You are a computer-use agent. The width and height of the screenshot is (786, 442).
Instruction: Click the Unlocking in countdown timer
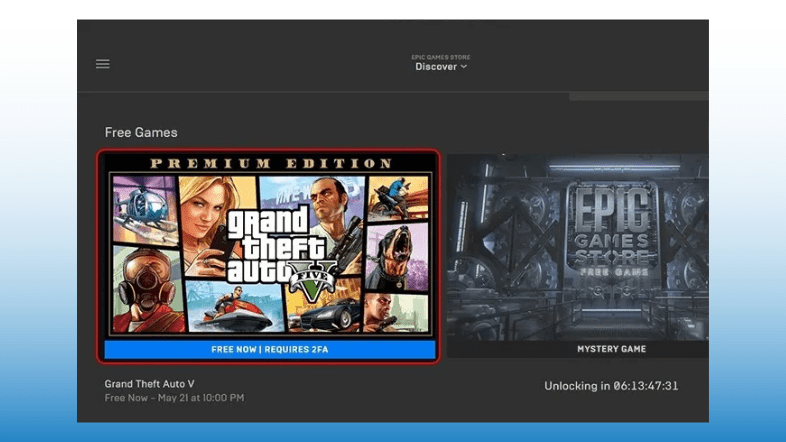(611, 386)
